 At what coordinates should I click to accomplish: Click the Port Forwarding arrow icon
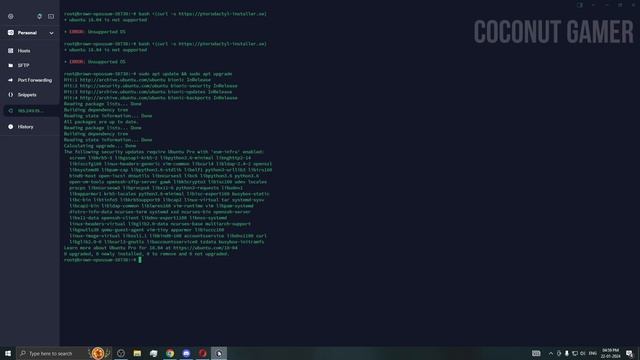click(x=11, y=80)
